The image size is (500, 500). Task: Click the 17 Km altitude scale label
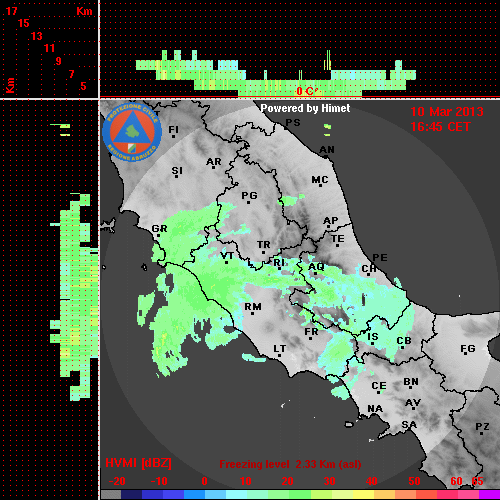(x=11, y=11)
